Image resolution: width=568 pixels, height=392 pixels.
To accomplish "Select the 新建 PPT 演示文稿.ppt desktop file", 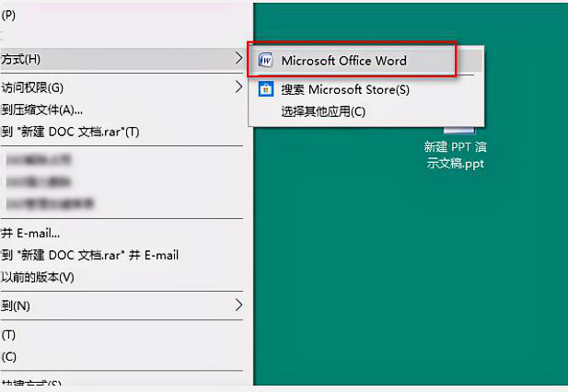I will 454,155.
